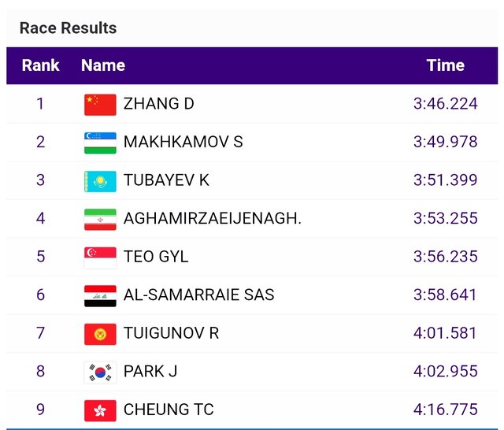The image size is (504, 430).
Task: Click the winning time 3:46.224
Action: click(x=446, y=104)
